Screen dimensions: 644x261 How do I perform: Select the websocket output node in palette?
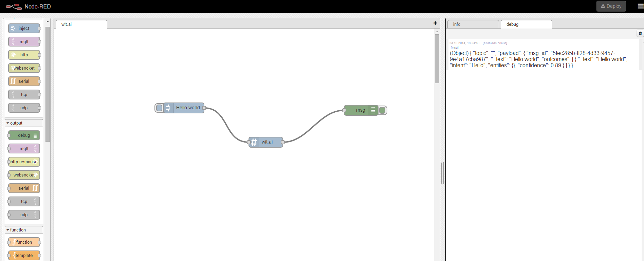tap(24, 175)
